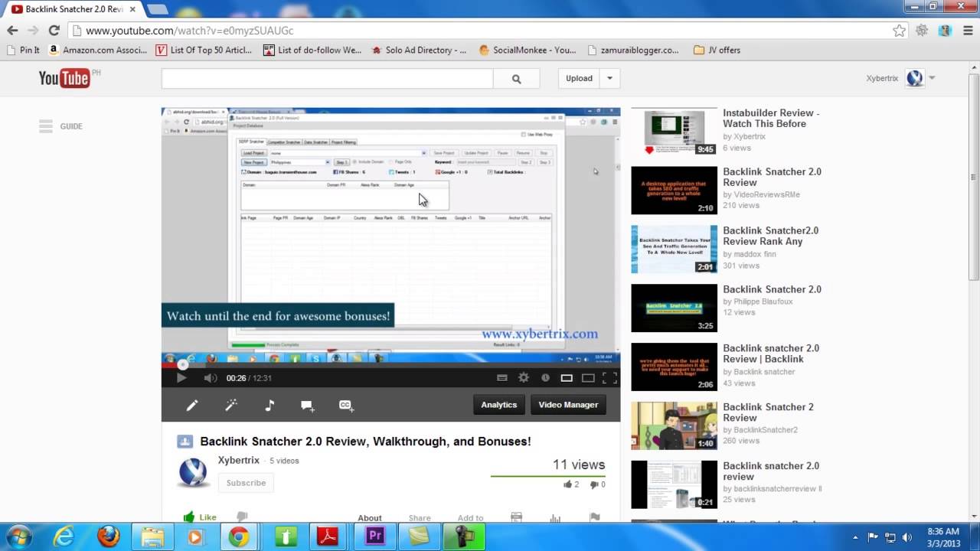Open the Windows Start menu
This screenshot has height=551, width=980.
(x=18, y=536)
